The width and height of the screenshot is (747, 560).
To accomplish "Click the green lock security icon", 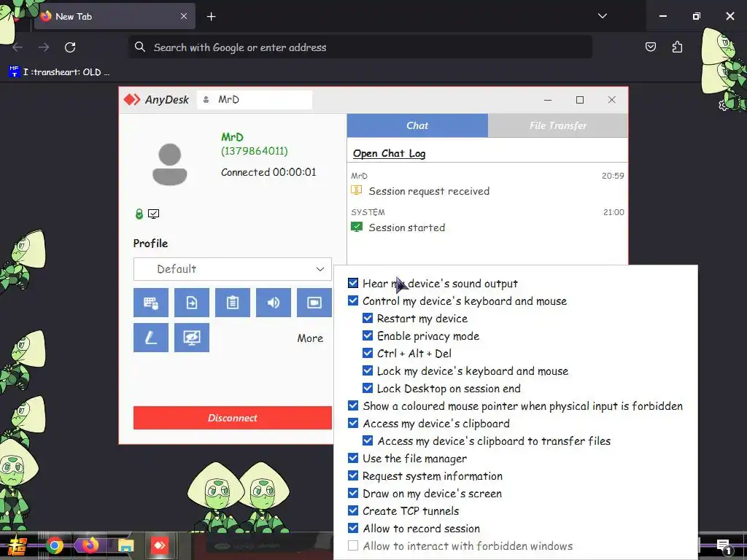I will pos(139,214).
